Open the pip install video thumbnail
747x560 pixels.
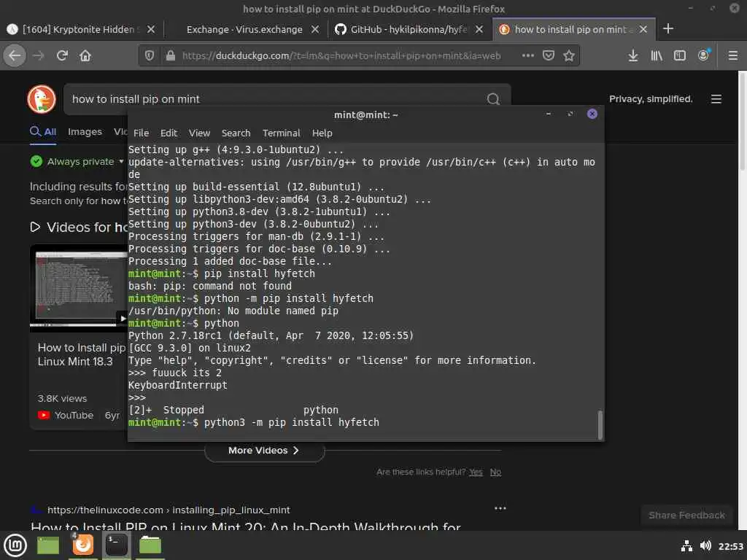(x=79, y=288)
